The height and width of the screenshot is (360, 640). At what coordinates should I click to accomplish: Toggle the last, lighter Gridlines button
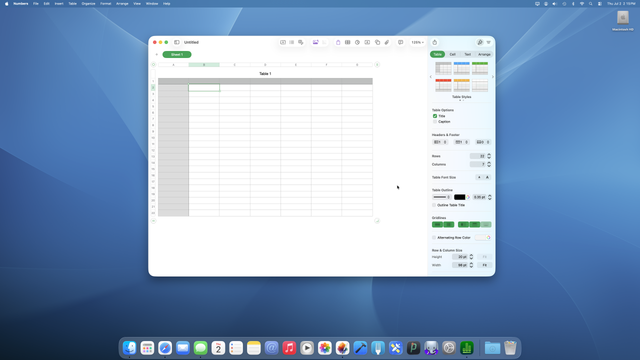click(486, 224)
